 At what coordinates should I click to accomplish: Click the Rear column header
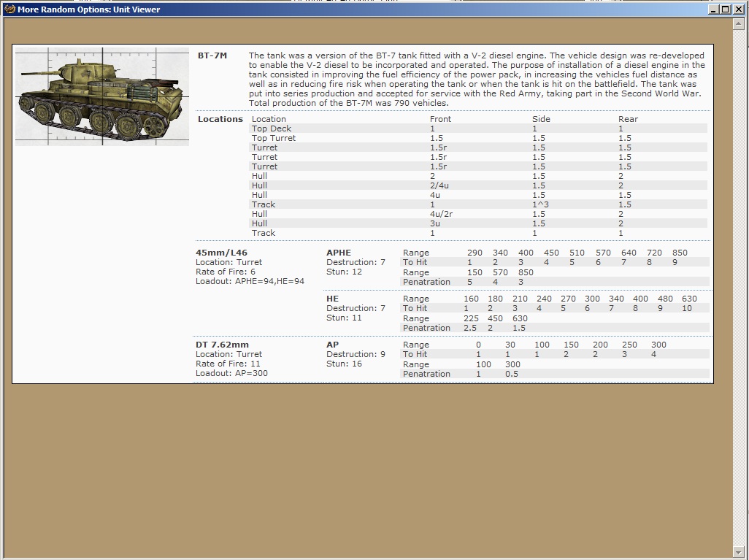click(x=628, y=119)
